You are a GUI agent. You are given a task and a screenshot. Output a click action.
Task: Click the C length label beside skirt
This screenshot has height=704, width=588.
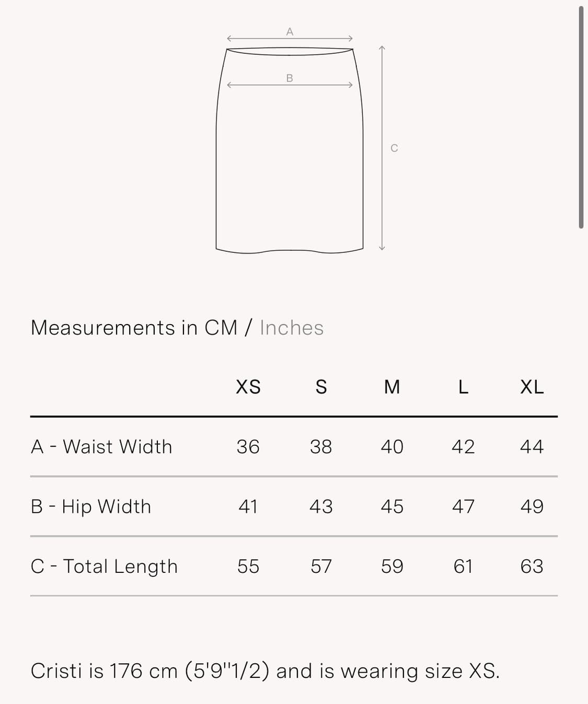[x=394, y=148]
